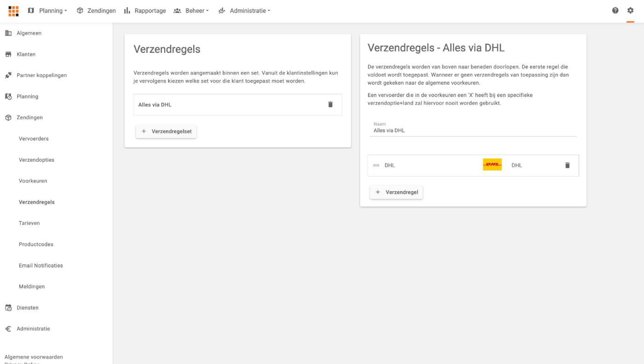Select Meldingen submenu item
The image size is (644, 364).
tap(32, 287)
